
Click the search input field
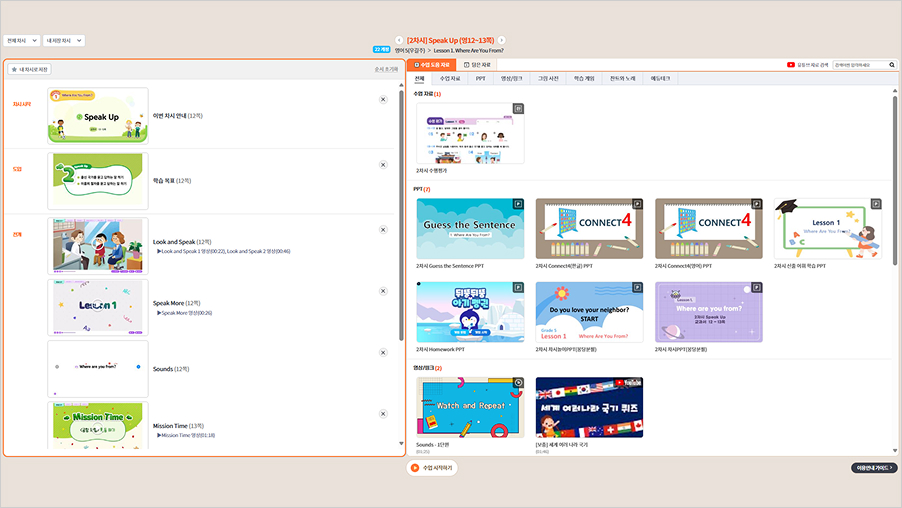855,65
